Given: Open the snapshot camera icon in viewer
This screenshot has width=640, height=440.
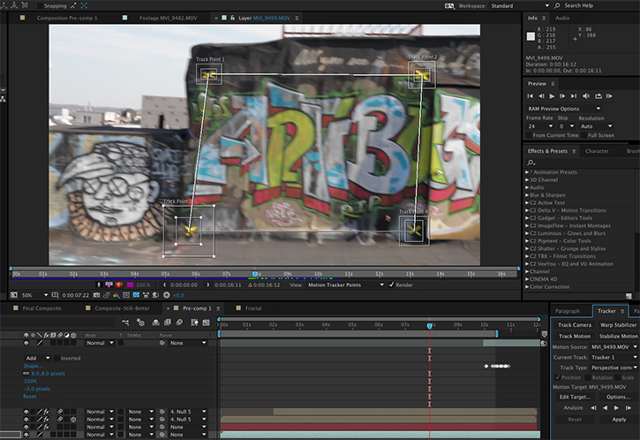Looking at the screenshot, I should click(97, 295).
